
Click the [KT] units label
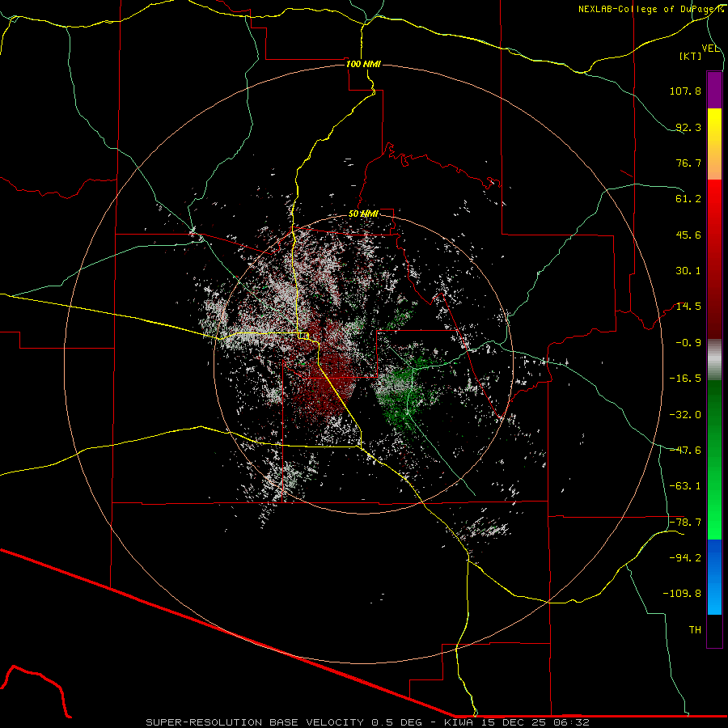[691, 56]
